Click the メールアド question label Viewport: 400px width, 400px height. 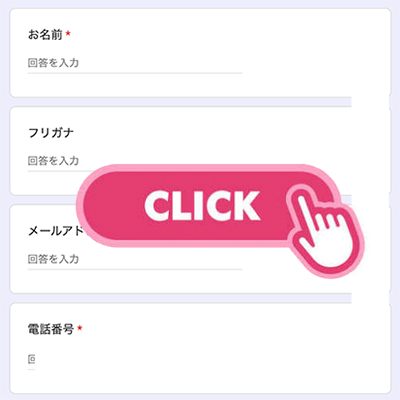(x=55, y=231)
